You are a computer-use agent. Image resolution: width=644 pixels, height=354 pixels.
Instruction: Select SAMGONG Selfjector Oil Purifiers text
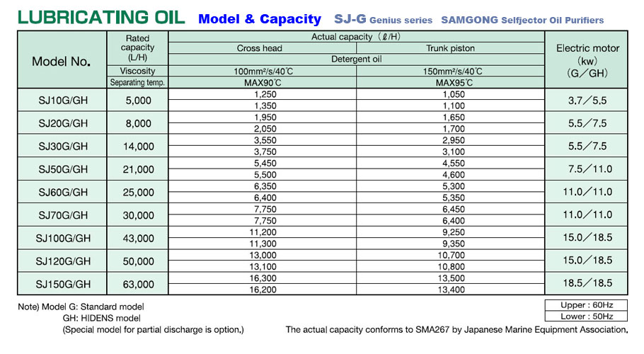[x=522, y=20]
